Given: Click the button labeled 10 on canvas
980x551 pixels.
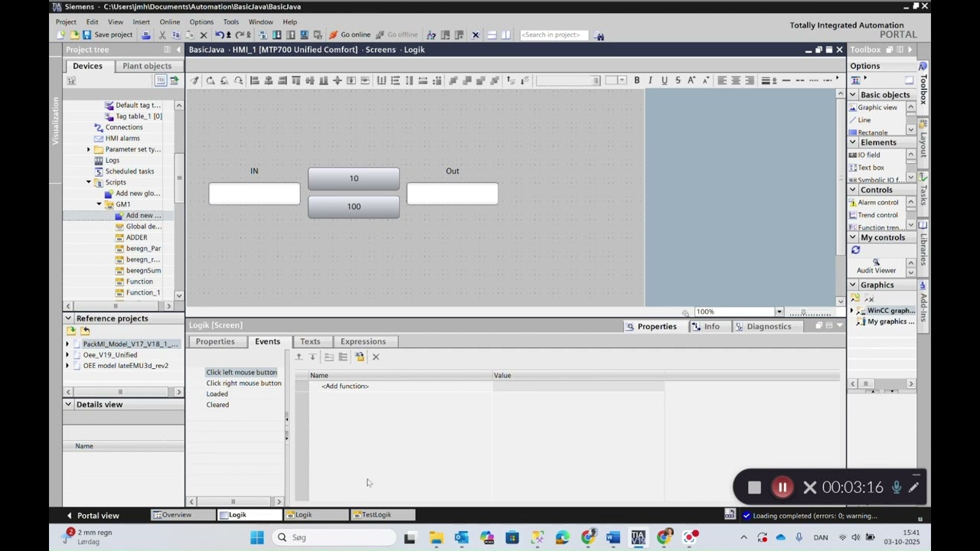Looking at the screenshot, I should click(x=354, y=178).
